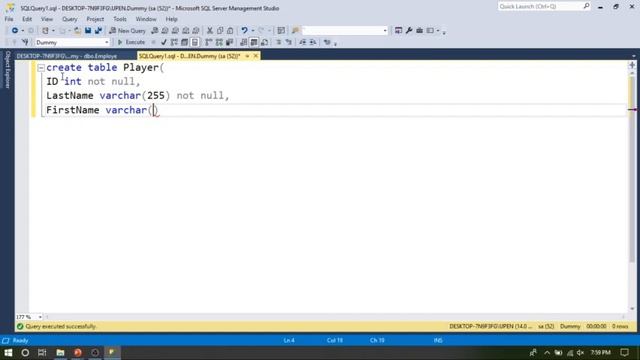The image size is (640, 360).
Task: Open an Analysis Services DAX Query
Action: (196, 31)
